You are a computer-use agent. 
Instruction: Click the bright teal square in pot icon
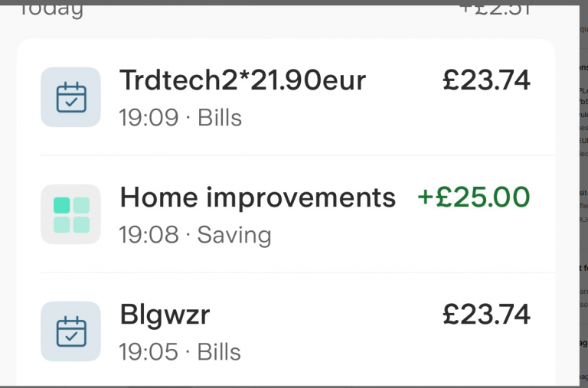point(62,205)
